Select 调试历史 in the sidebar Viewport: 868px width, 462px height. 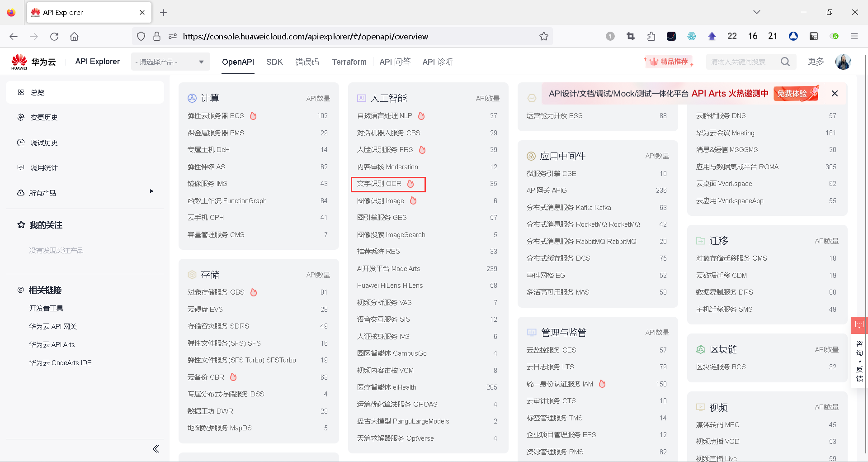(x=44, y=143)
